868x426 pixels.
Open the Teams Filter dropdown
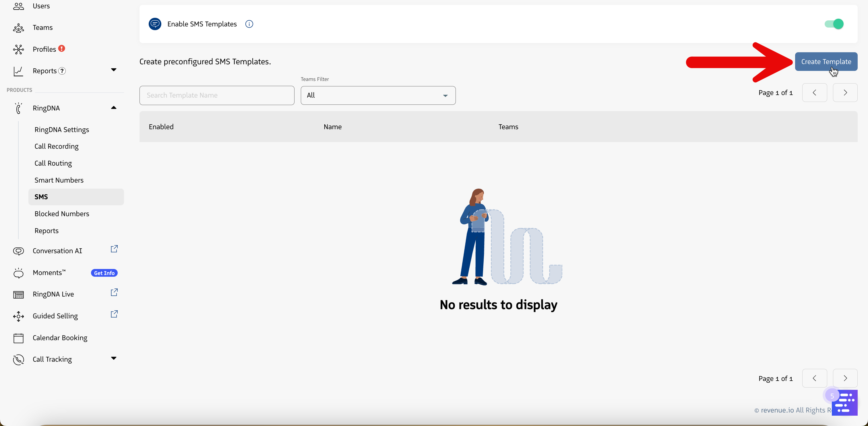pyautogui.click(x=378, y=95)
